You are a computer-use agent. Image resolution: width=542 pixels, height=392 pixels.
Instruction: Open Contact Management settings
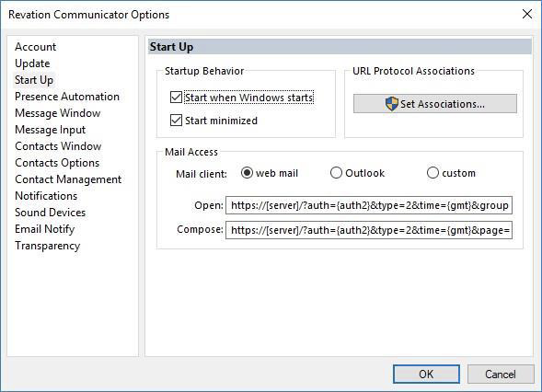point(68,179)
